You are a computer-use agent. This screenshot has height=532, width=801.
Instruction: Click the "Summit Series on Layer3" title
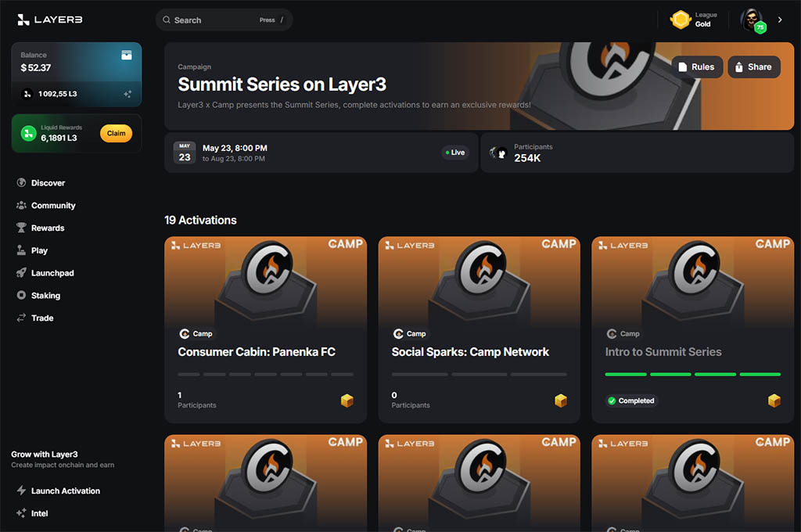pos(282,84)
